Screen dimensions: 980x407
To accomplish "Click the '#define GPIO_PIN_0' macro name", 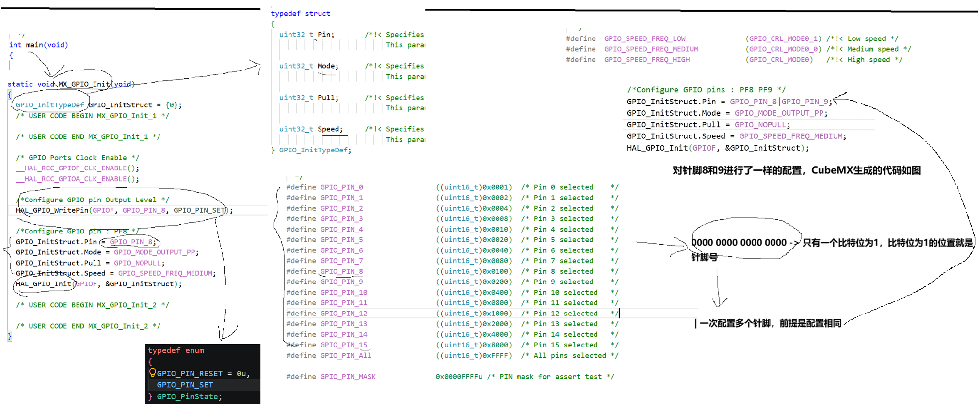I will click(342, 187).
